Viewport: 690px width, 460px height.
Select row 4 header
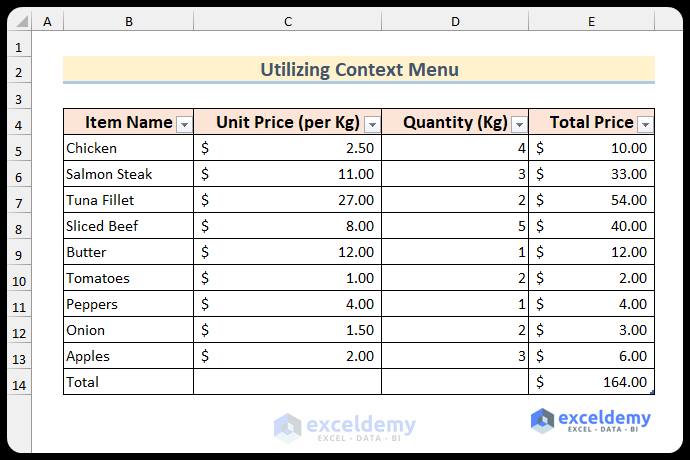tap(17, 123)
